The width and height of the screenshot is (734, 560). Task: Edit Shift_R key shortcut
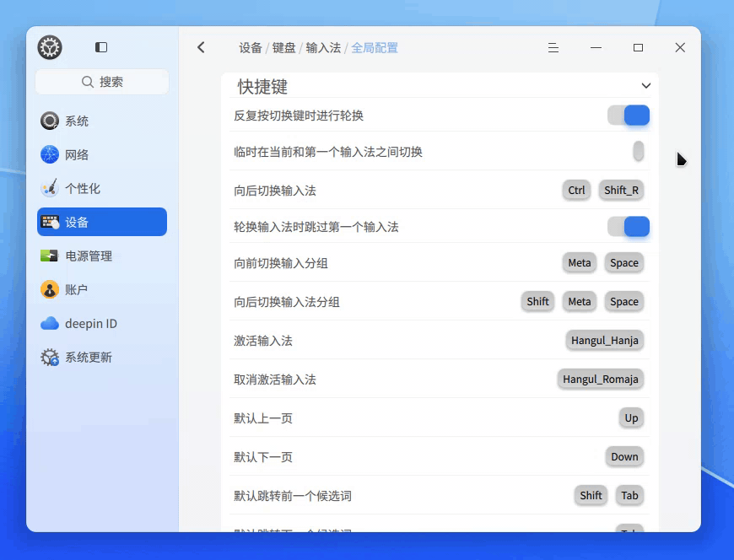click(x=621, y=190)
